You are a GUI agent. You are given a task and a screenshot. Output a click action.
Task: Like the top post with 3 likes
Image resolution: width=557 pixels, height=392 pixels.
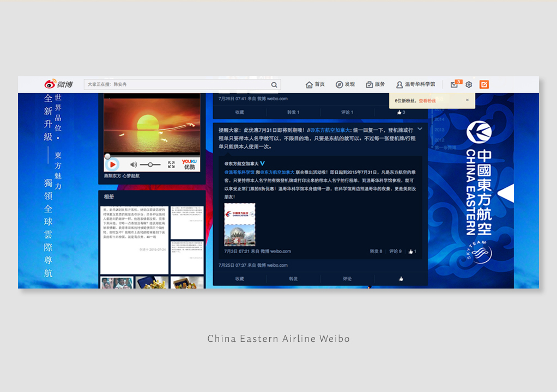pyautogui.click(x=401, y=112)
